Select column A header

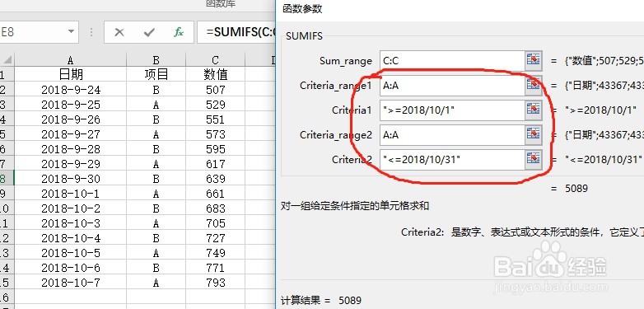point(71,60)
